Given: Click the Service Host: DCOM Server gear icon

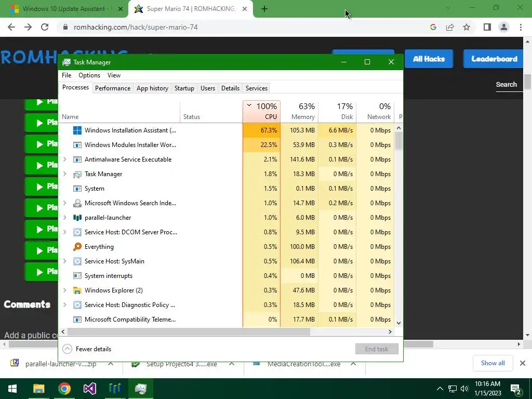Looking at the screenshot, I should (x=77, y=232).
